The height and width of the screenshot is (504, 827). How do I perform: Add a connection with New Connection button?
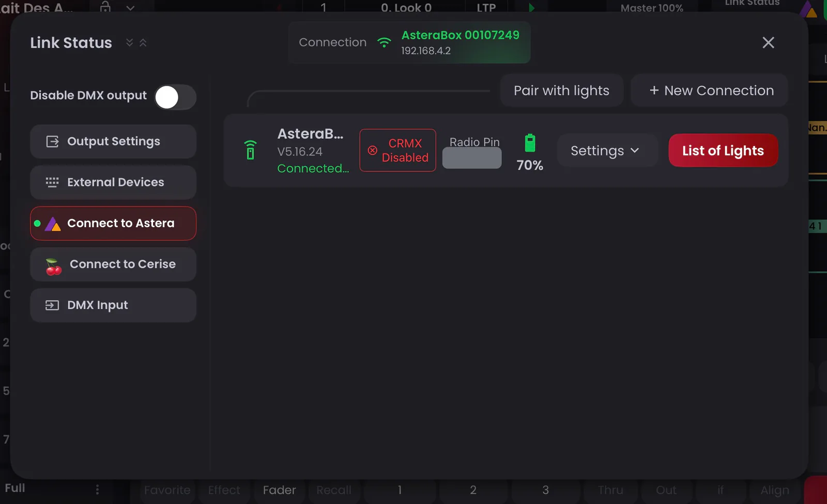(710, 90)
